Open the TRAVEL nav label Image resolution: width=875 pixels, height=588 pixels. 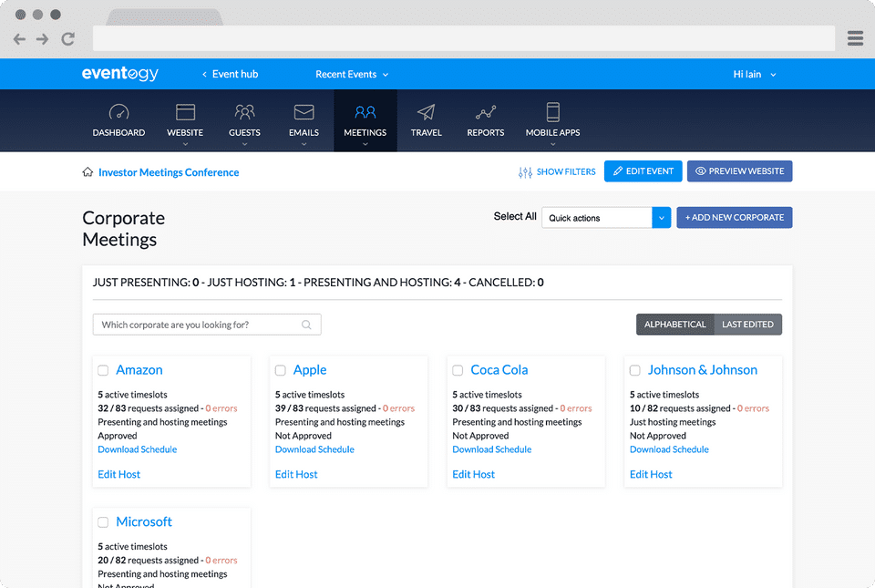click(x=427, y=133)
